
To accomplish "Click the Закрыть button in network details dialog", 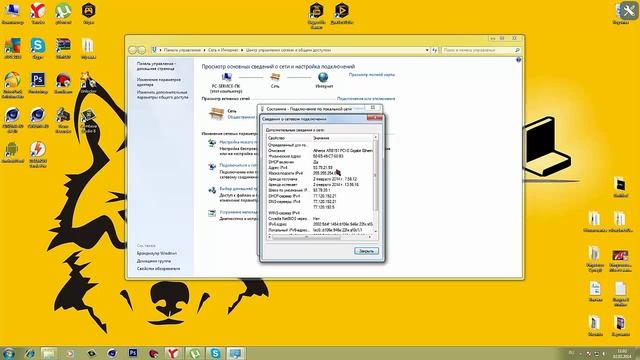I will coord(366,251).
